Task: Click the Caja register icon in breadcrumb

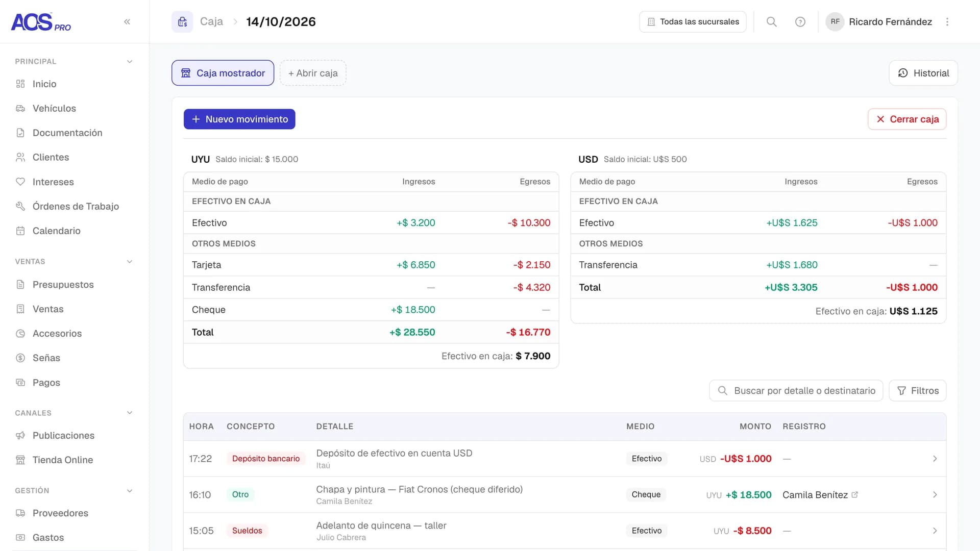Action: [182, 22]
